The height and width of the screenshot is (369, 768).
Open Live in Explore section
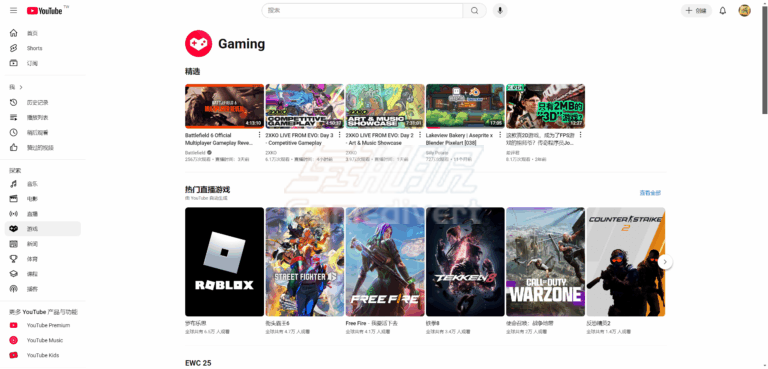click(43, 214)
